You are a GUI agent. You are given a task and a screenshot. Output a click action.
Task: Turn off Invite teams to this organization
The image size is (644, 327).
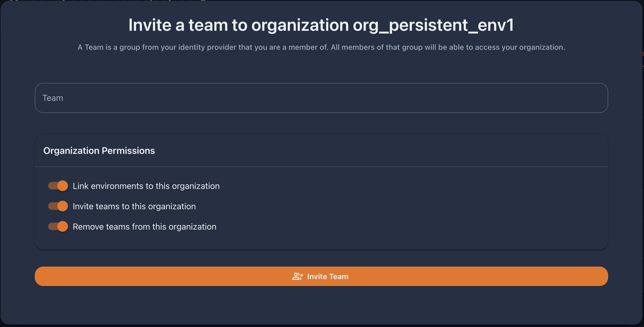pos(58,206)
